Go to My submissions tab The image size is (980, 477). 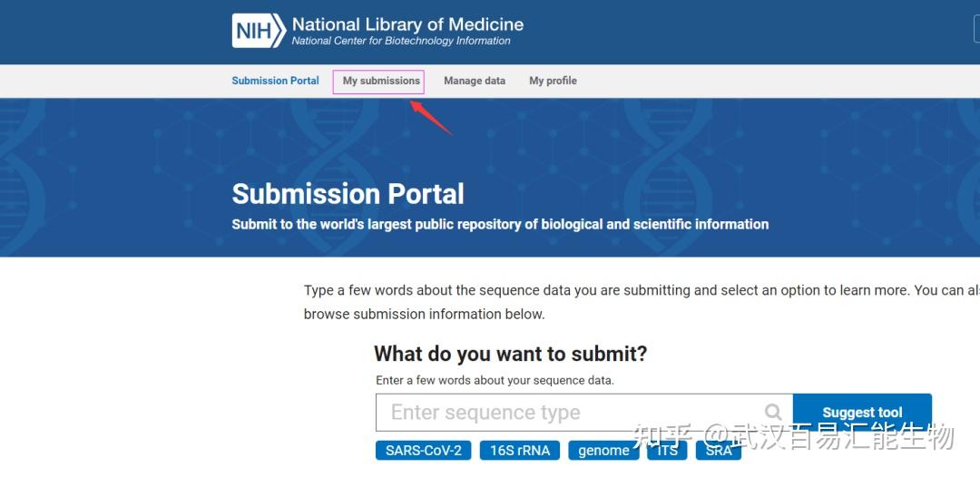(x=381, y=81)
